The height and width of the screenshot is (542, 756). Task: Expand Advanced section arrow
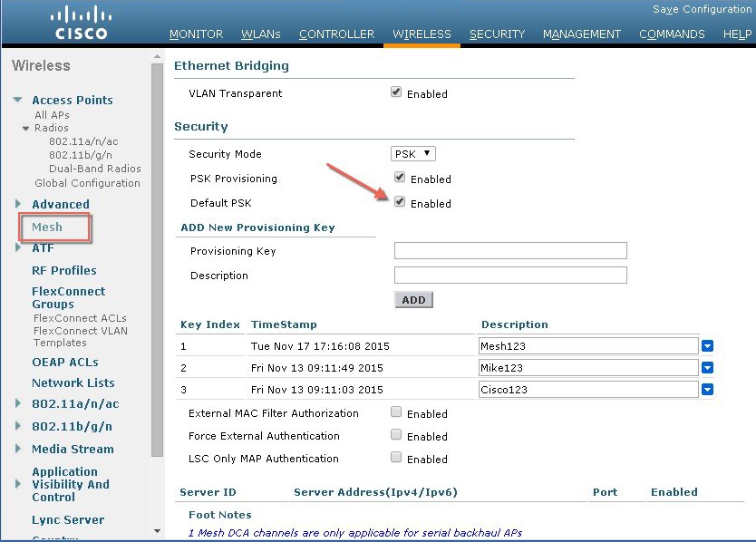18,204
